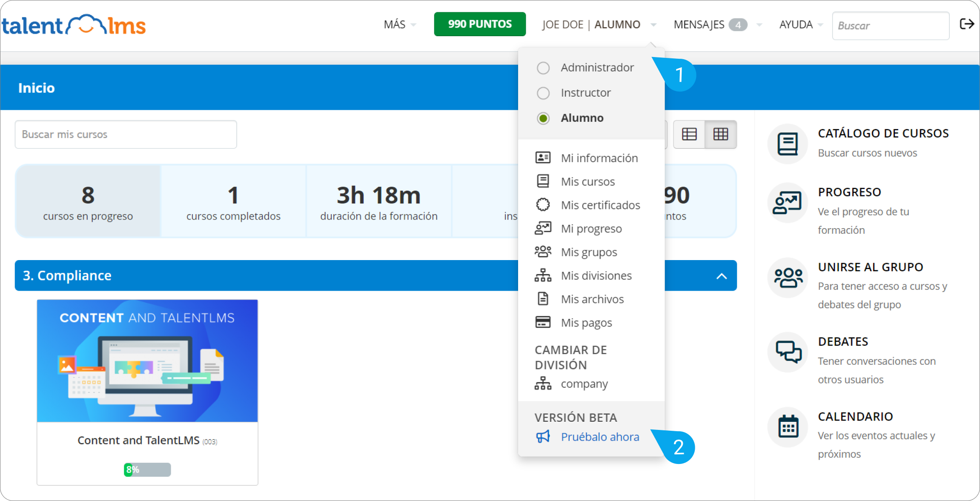Open the Mensajes dropdown

tap(718, 25)
